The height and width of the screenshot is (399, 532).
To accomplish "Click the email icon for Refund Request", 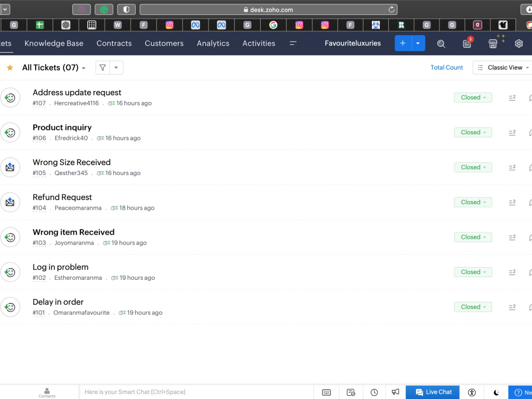I will pyautogui.click(x=10, y=203).
